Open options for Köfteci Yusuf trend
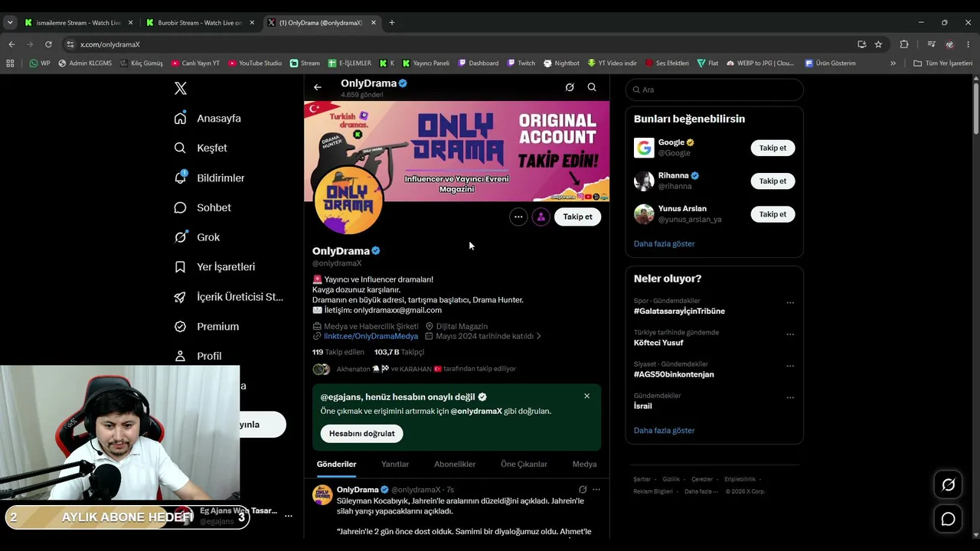Image resolution: width=980 pixels, height=551 pixels. 790,334
